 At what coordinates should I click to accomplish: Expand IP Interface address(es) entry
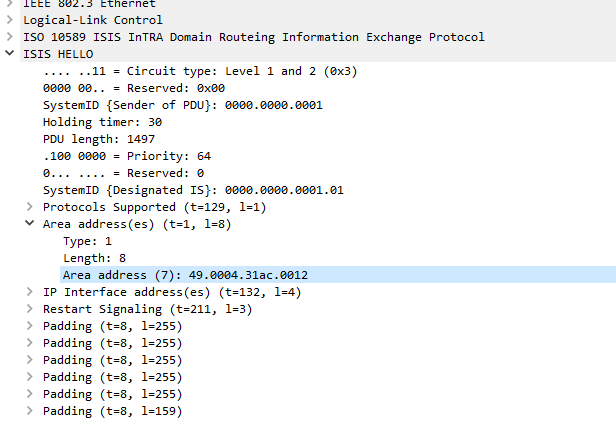click(30, 292)
